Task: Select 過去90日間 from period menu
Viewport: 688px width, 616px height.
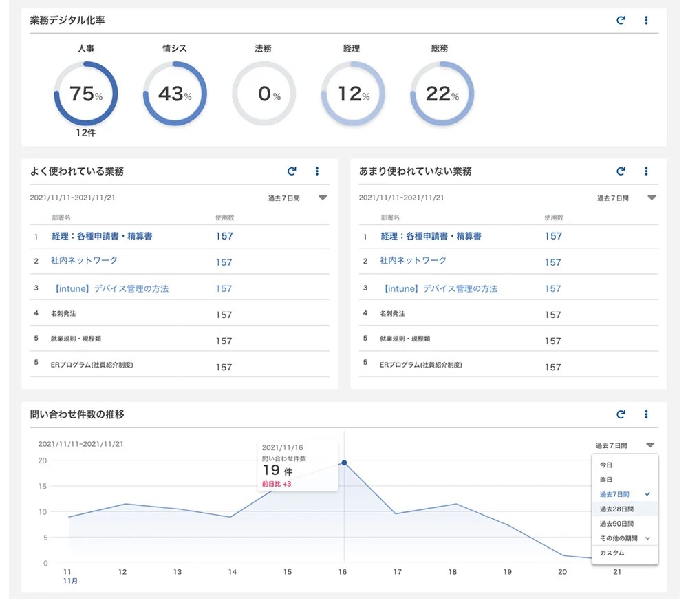Action: 625,523
